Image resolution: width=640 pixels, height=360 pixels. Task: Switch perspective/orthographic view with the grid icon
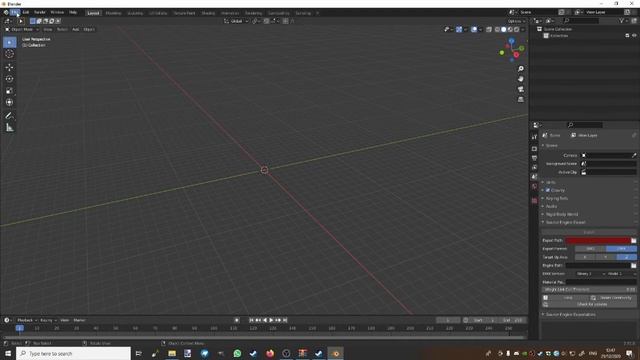520,99
